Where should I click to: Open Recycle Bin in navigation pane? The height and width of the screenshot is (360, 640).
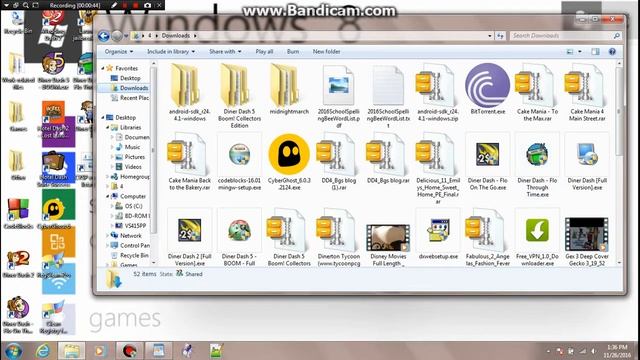click(129, 256)
